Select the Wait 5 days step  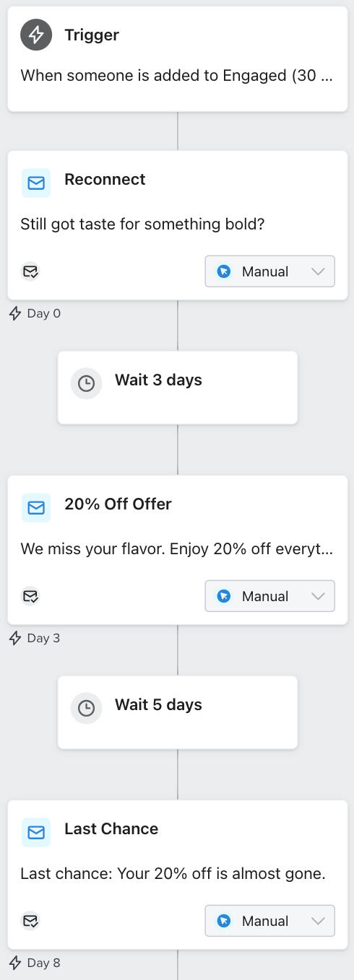(178, 712)
